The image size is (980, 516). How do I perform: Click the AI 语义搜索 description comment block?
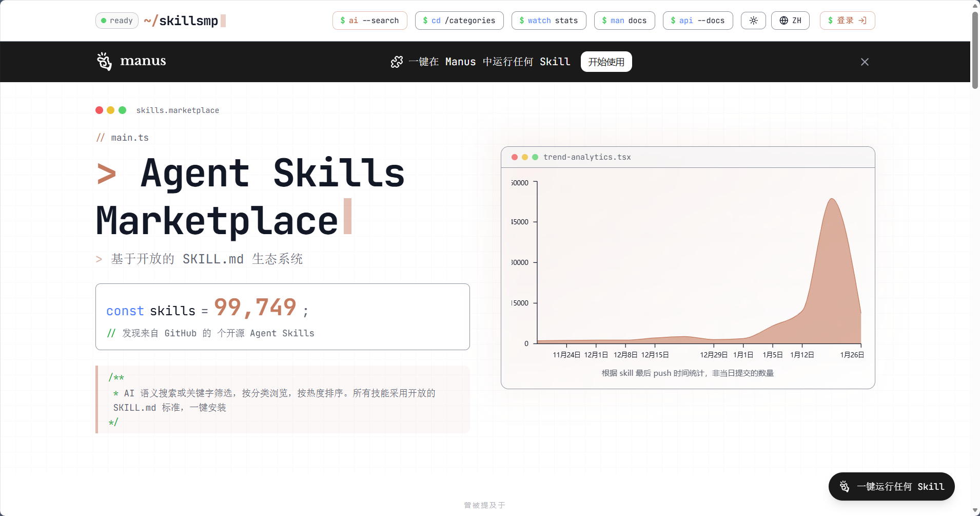coord(283,399)
